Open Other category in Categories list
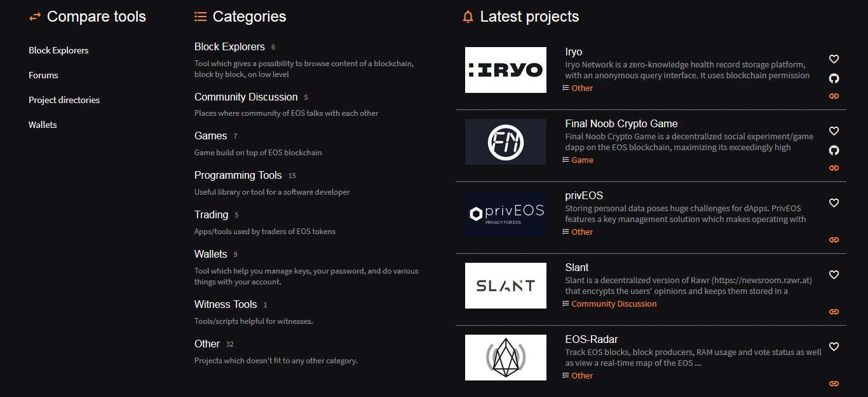 207,344
